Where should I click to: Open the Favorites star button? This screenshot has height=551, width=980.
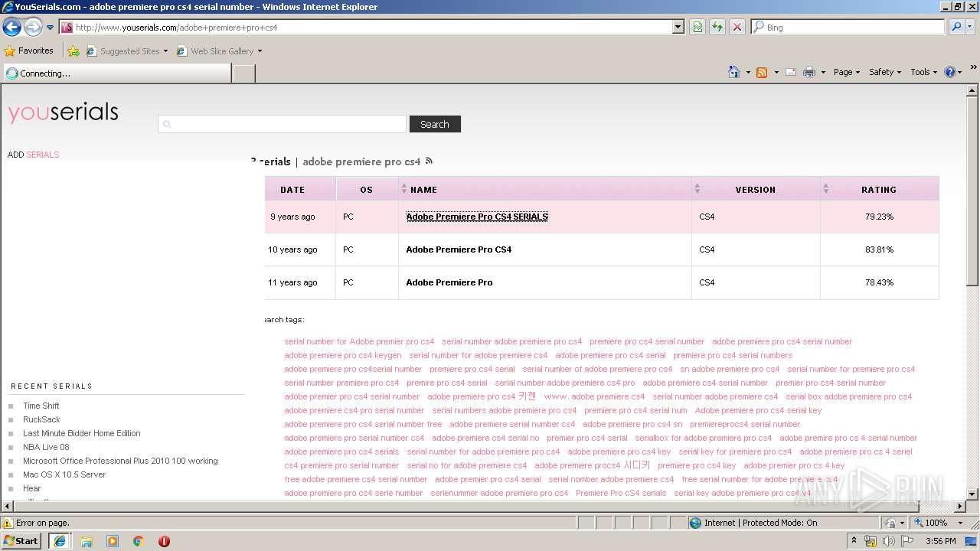[x=28, y=51]
